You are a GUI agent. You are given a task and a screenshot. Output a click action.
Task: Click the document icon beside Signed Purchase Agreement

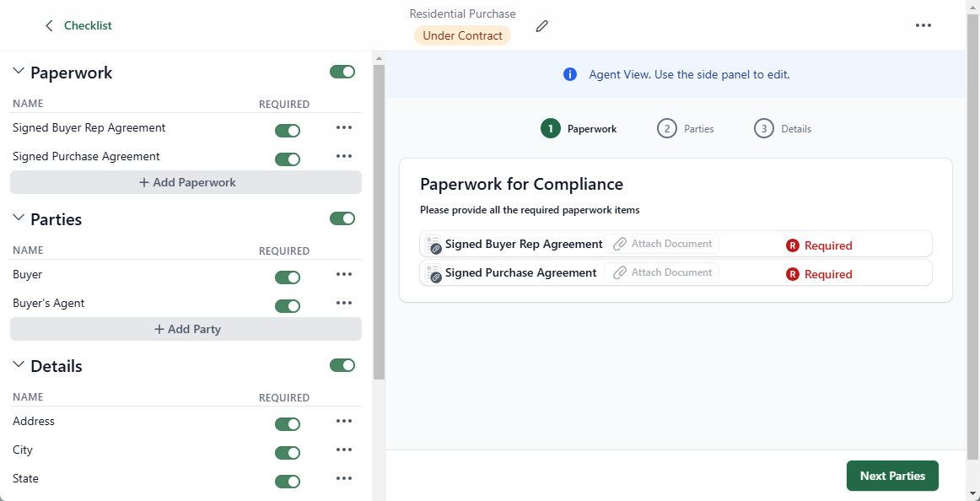pos(434,272)
